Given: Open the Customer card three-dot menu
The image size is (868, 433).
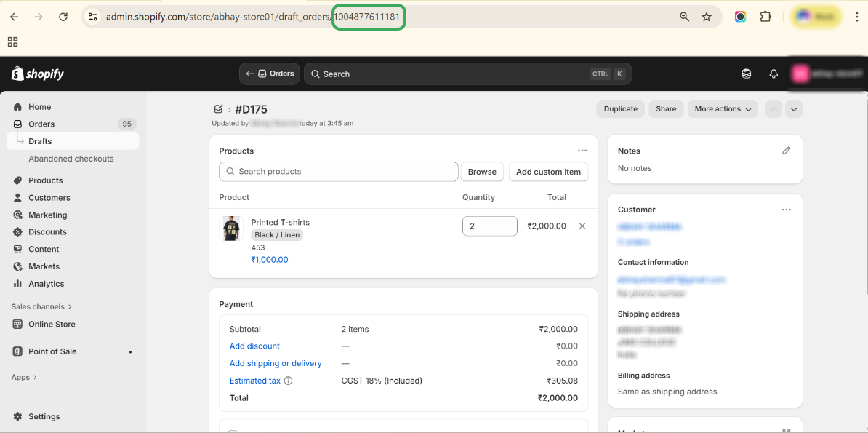Looking at the screenshot, I should [786, 210].
